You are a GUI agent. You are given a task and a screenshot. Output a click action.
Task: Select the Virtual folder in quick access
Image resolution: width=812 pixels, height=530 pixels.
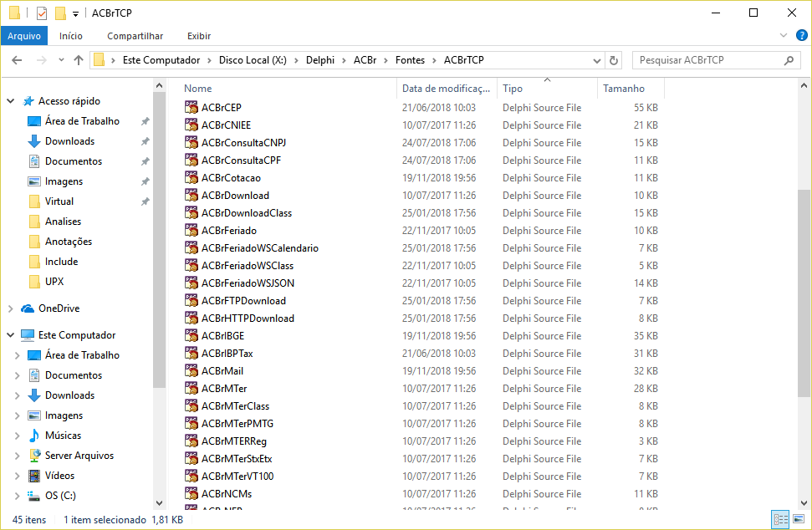[59, 201]
